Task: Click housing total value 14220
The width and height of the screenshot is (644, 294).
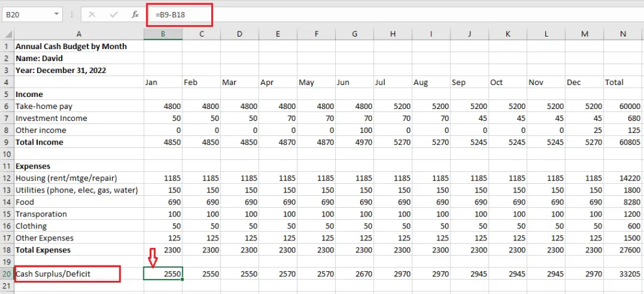Action: (x=623, y=178)
